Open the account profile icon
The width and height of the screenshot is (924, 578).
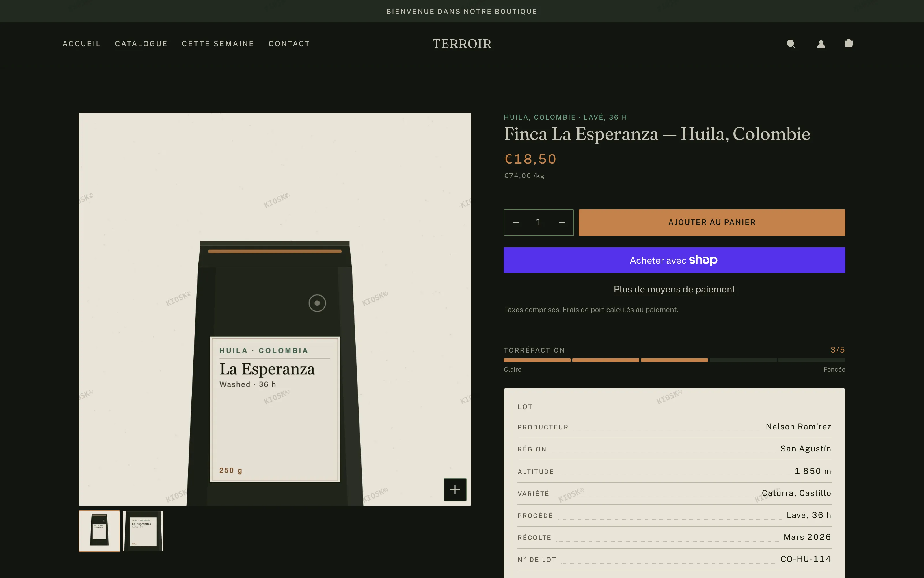click(821, 44)
